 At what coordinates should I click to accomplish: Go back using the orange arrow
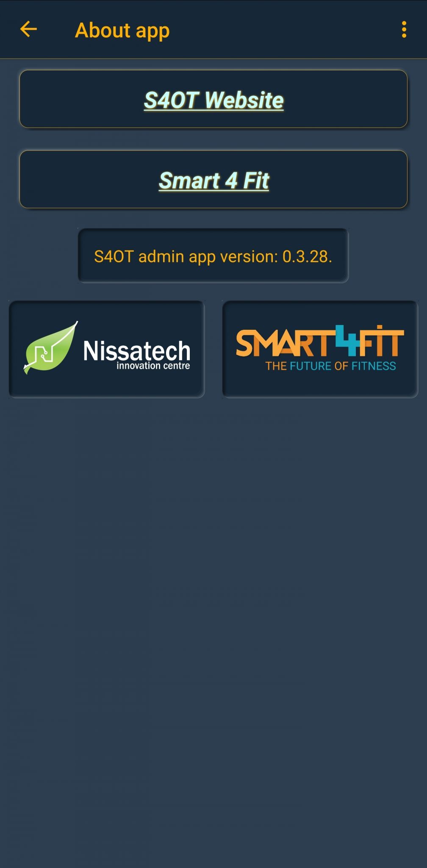pyautogui.click(x=29, y=29)
